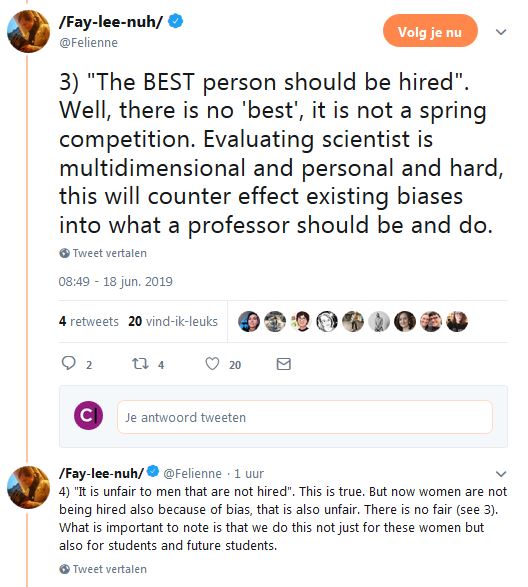Open the 4 retweets list
This screenshot has height=587, width=528.
[88, 322]
